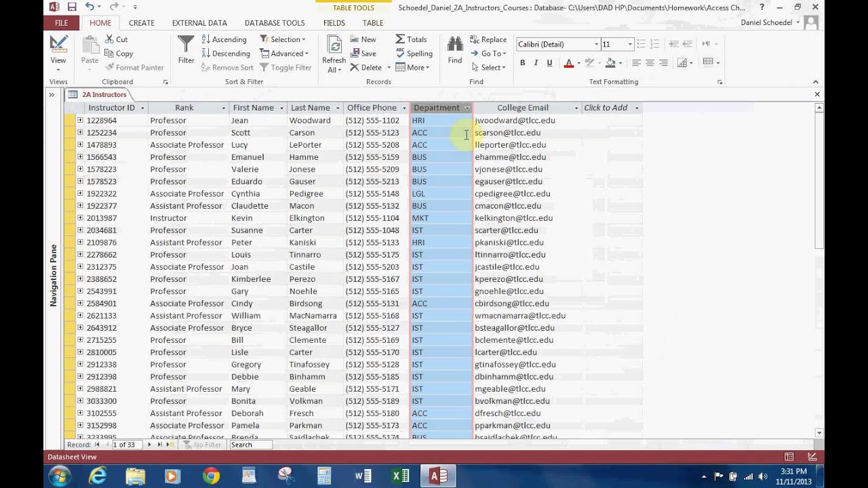868x488 pixels.
Task: Click the Copy command
Action: (x=119, y=54)
